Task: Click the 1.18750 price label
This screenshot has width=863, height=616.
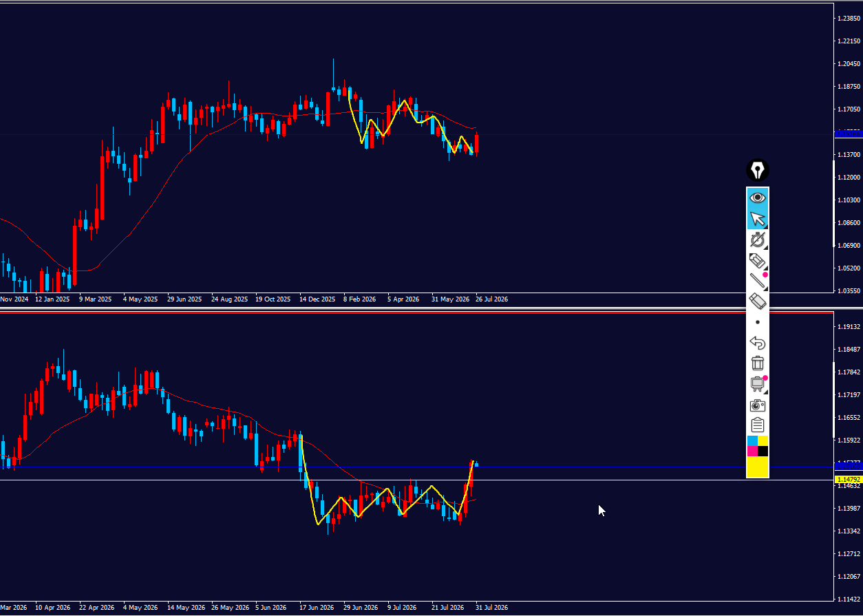Action: [x=849, y=87]
